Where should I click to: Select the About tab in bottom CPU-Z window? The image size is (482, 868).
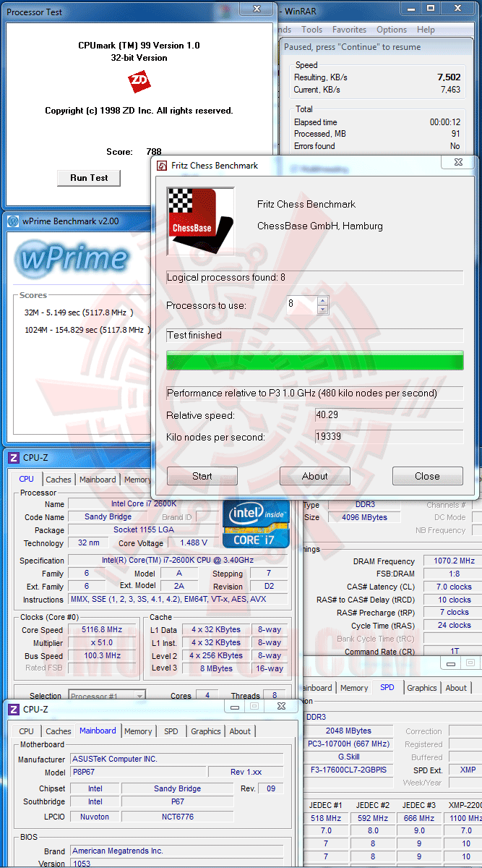pos(240,731)
